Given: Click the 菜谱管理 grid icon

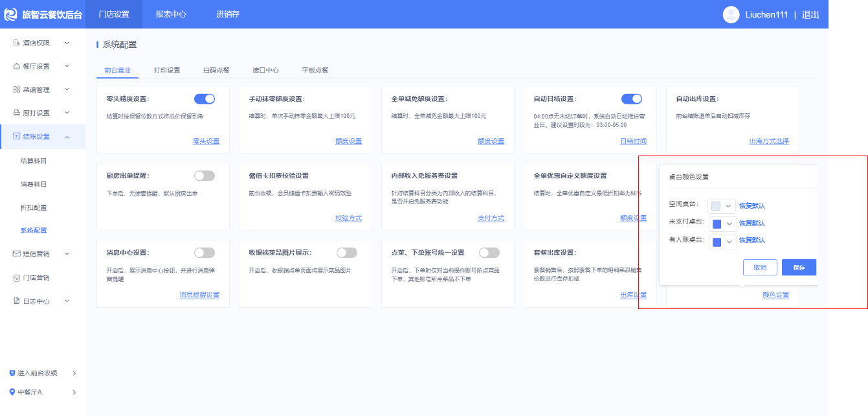Looking at the screenshot, I should 17,89.
